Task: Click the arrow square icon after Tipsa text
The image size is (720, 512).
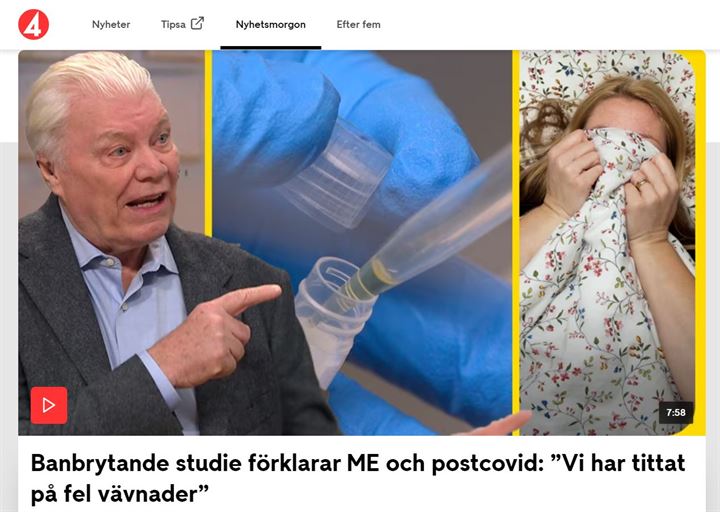Action: (197, 23)
